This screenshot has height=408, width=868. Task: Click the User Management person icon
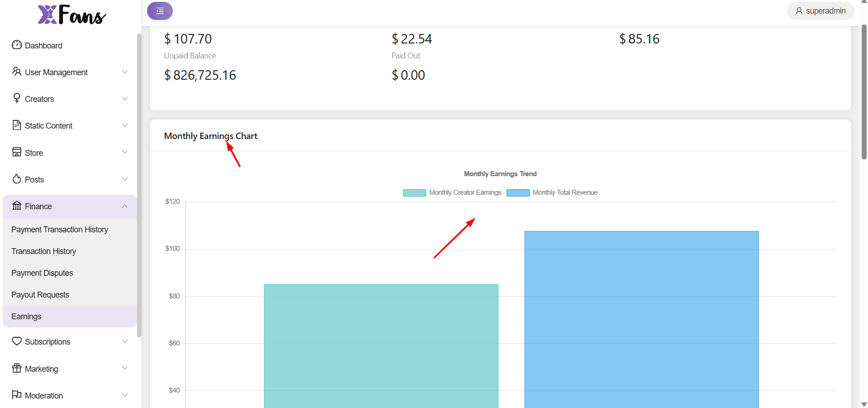pos(17,72)
